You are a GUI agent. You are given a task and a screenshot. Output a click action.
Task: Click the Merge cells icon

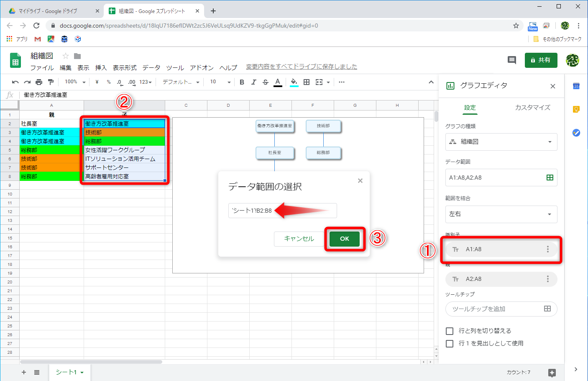tap(319, 82)
